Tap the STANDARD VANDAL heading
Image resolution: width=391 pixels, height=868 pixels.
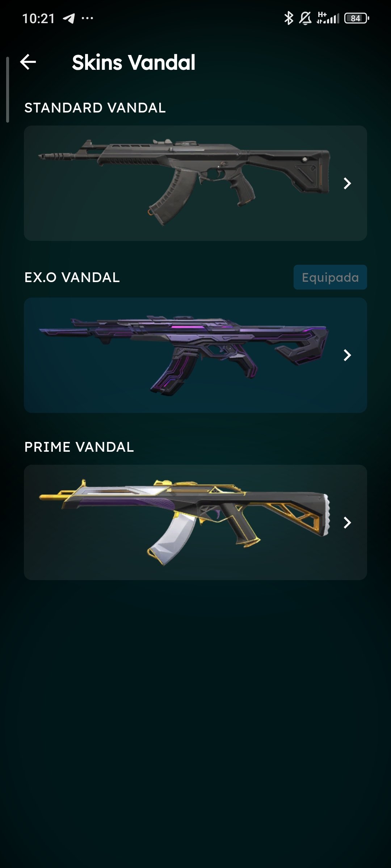pyautogui.click(x=95, y=108)
